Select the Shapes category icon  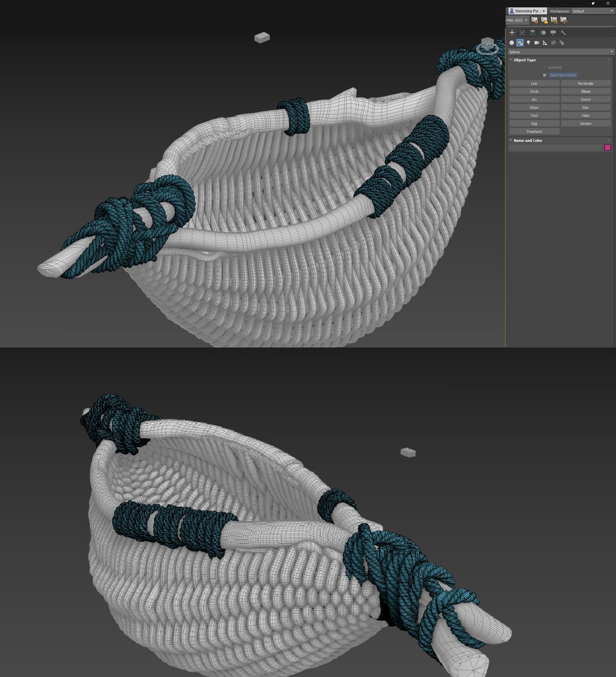520,43
